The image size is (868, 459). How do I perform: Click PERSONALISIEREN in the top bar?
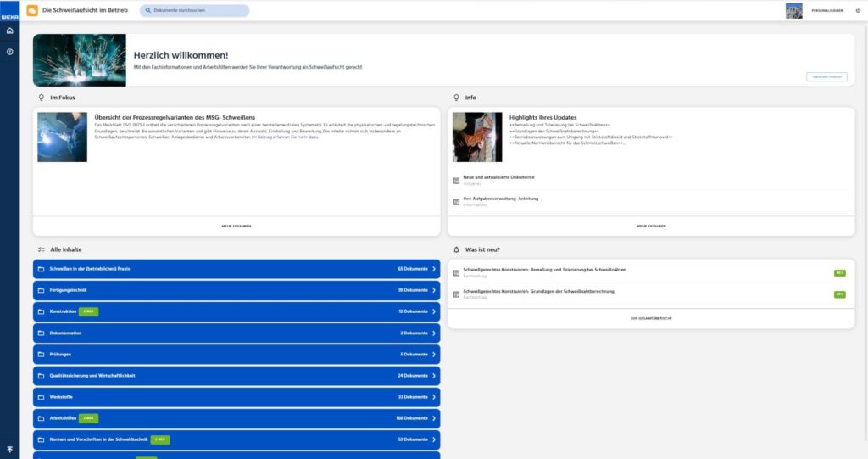coord(827,10)
